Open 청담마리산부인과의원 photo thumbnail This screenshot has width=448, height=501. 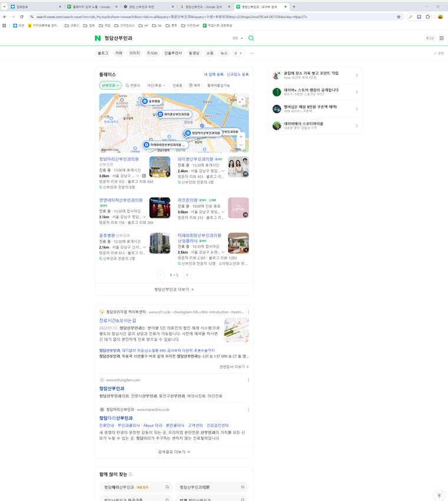pyautogui.click(x=160, y=167)
